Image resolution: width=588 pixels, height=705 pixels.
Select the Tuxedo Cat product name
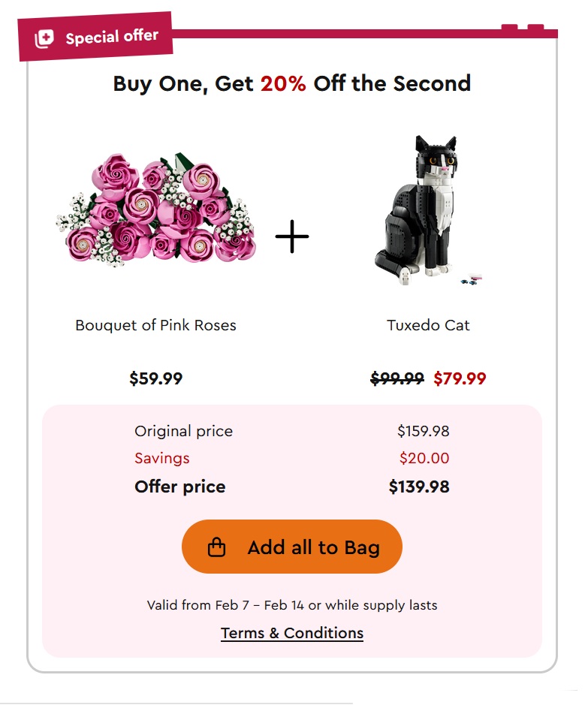(x=428, y=325)
